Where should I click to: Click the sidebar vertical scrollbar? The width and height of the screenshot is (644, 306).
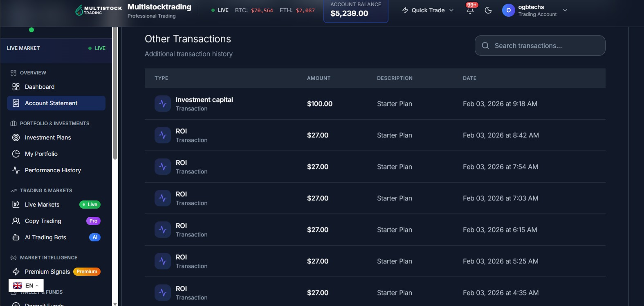pyautogui.click(x=115, y=93)
